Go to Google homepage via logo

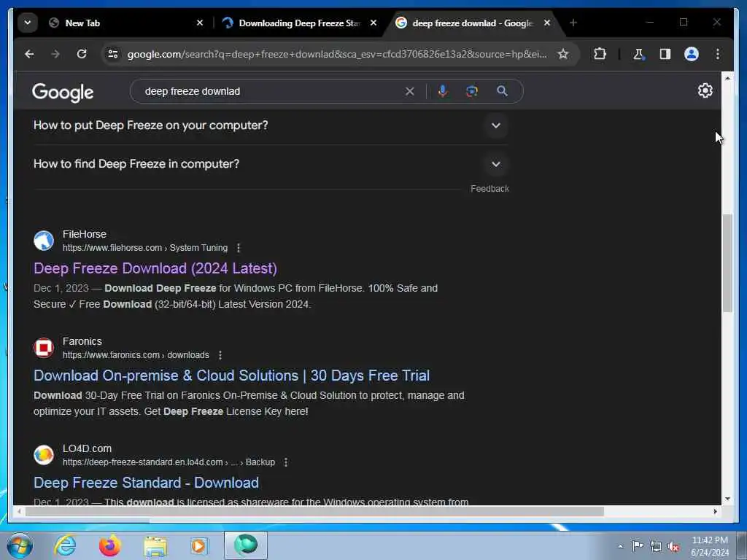pyautogui.click(x=63, y=93)
